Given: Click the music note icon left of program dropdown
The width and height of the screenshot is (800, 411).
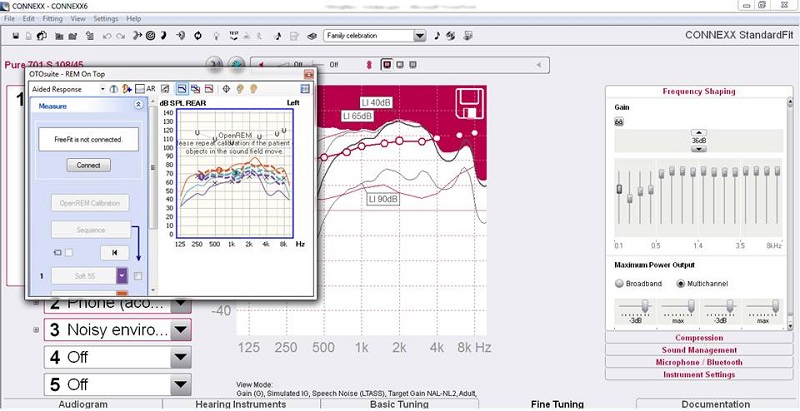Looking at the screenshot, I should 278,36.
